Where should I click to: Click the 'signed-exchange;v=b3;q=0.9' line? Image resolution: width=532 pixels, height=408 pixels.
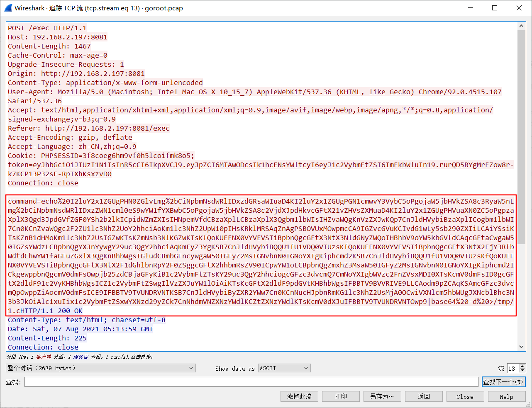pos(62,119)
